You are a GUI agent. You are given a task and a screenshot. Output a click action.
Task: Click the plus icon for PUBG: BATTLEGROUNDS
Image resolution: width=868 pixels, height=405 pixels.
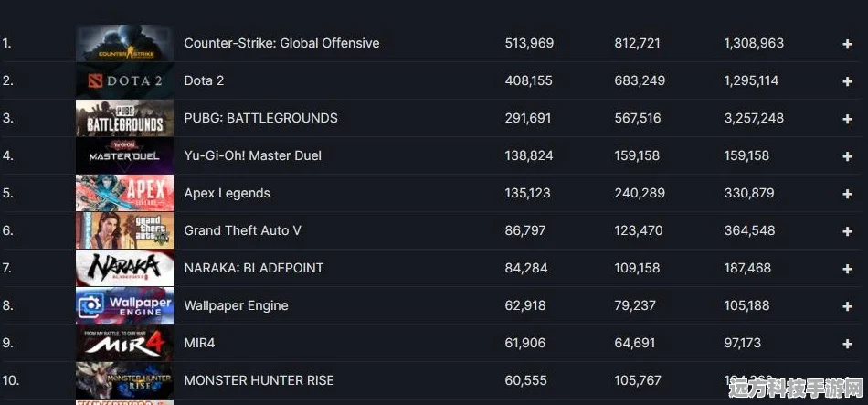click(x=847, y=119)
